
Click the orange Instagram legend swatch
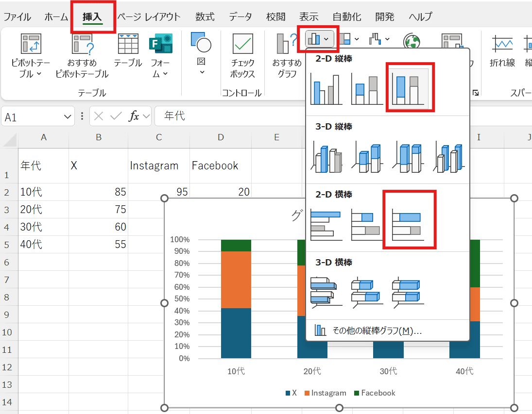(307, 393)
